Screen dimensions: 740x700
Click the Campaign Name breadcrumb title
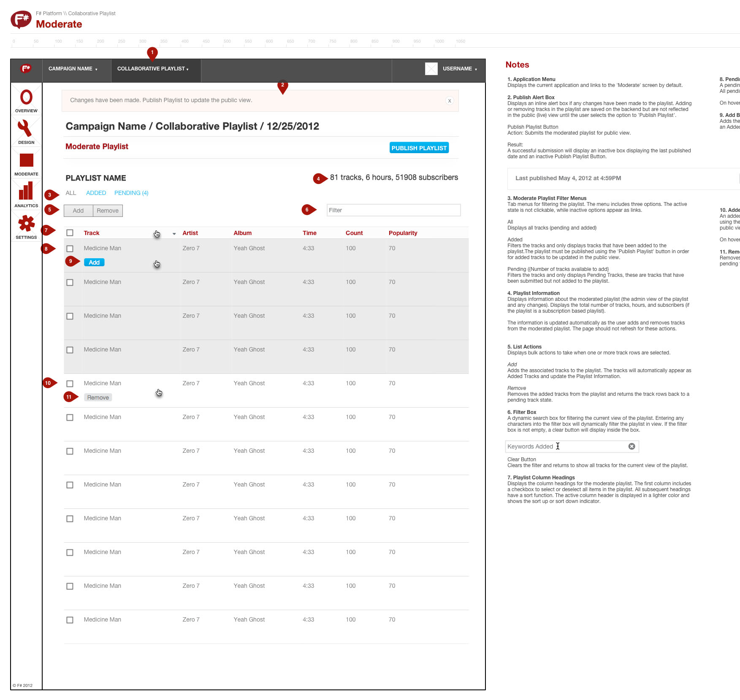coord(192,126)
